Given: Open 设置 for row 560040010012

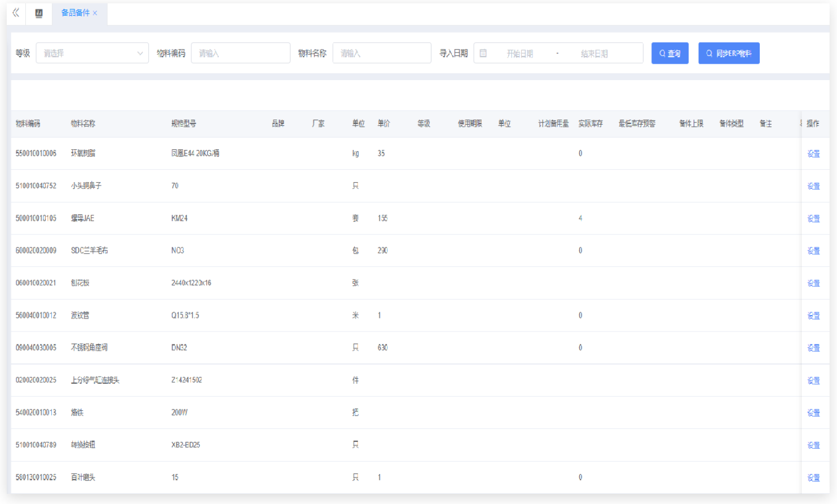Looking at the screenshot, I should click(x=813, y=316).
